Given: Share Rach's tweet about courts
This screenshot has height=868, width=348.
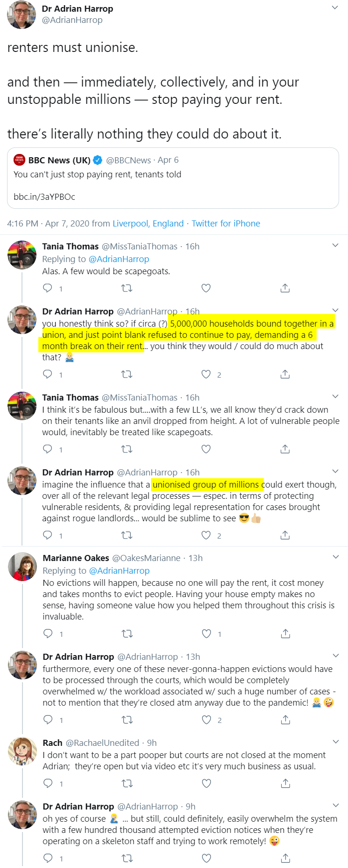Looking at the screenshot, I should pos(285,783).
